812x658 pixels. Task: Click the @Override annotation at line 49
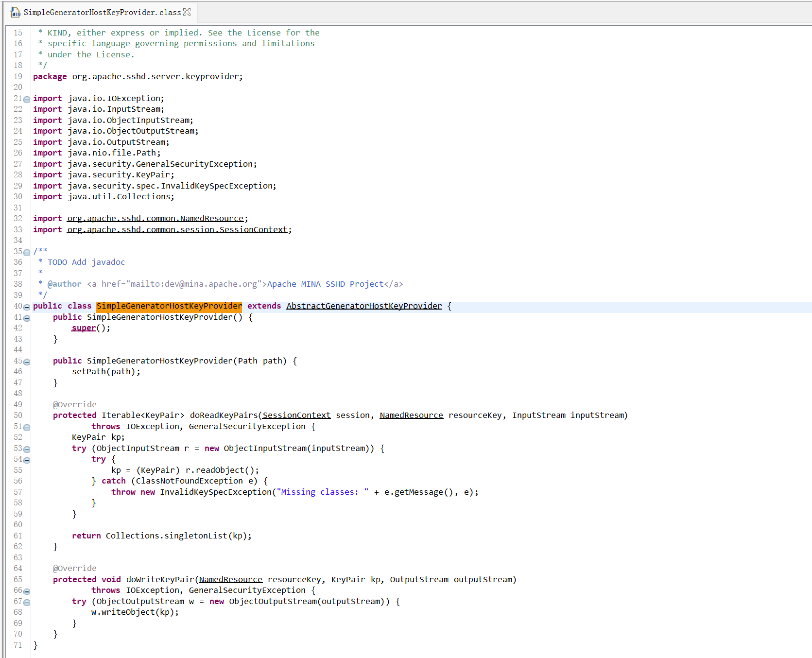coord(75,404)
